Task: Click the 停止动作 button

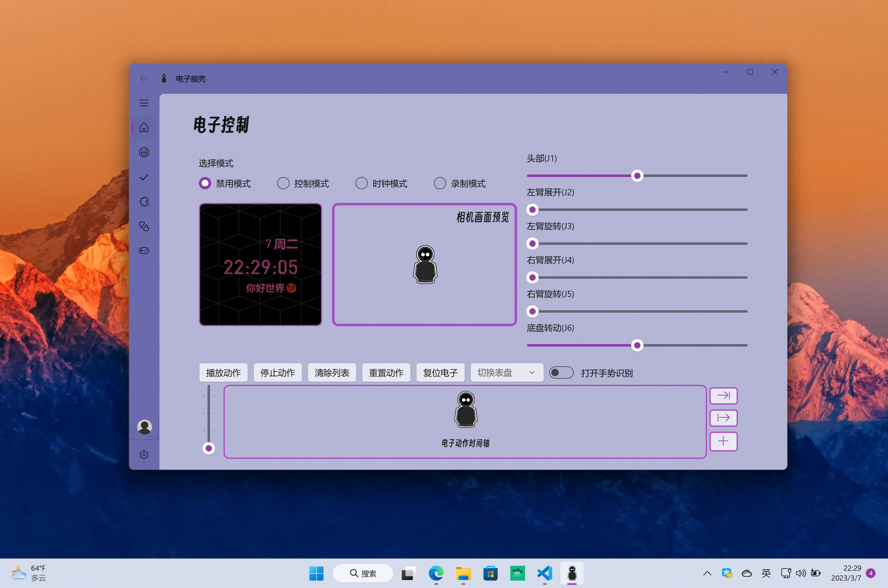Action: 277,373
